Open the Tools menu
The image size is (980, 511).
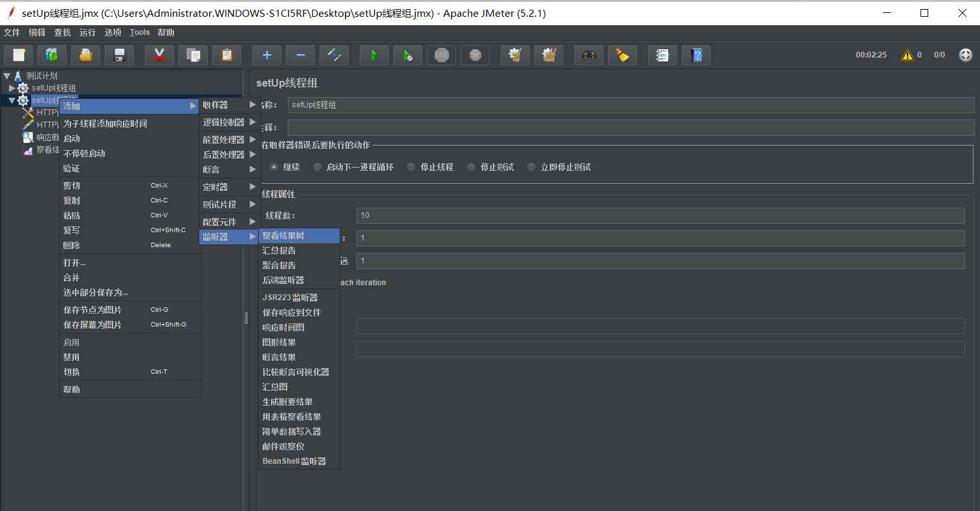[x=140, y=32]
